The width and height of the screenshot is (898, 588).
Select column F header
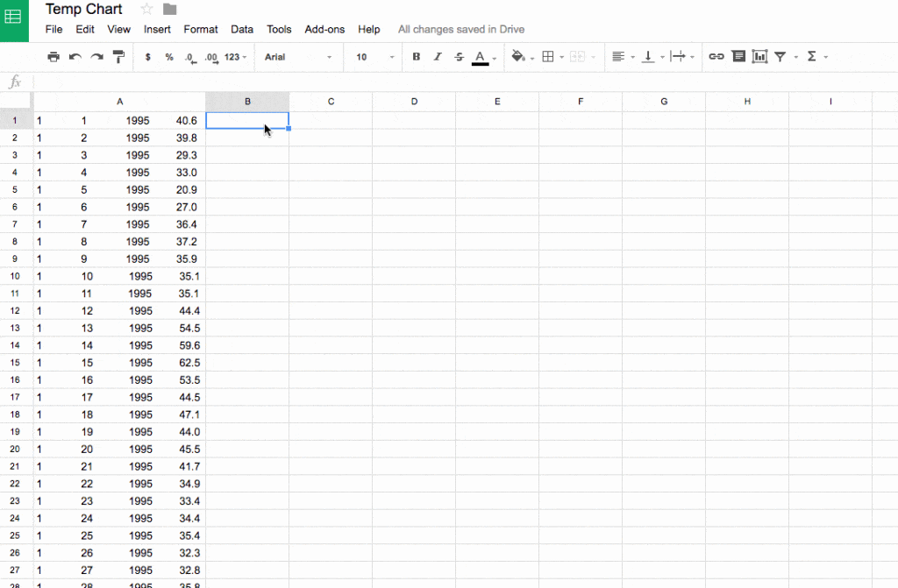(581, 102)
